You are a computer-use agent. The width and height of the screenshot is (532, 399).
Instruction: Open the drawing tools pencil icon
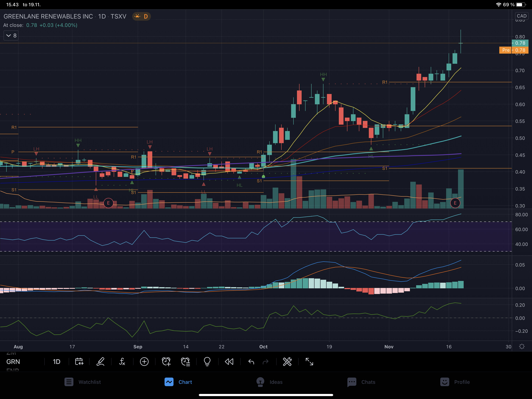click(100, 362)
